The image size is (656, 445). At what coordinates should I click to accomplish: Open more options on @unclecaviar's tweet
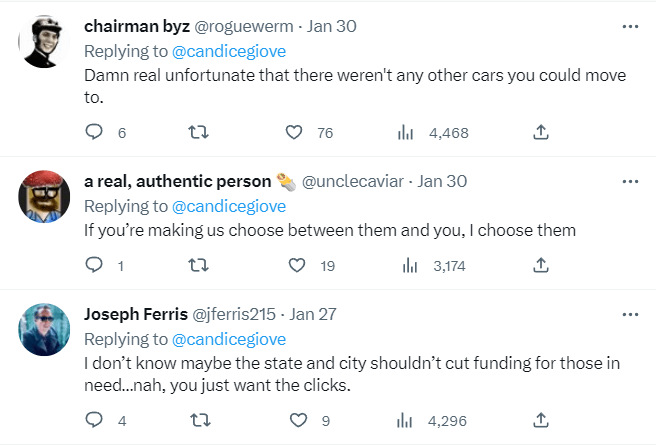tap(630, 182)
